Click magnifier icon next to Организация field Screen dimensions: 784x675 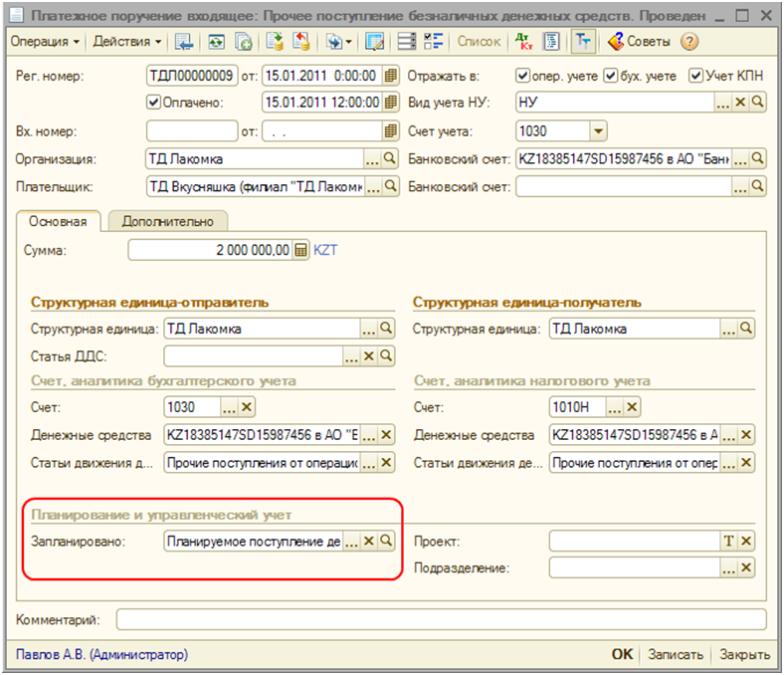[x=390, y=158]
